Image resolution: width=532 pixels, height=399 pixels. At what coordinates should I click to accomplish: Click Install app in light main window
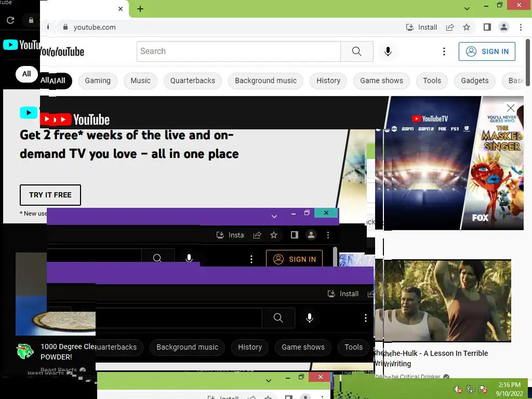421,27
